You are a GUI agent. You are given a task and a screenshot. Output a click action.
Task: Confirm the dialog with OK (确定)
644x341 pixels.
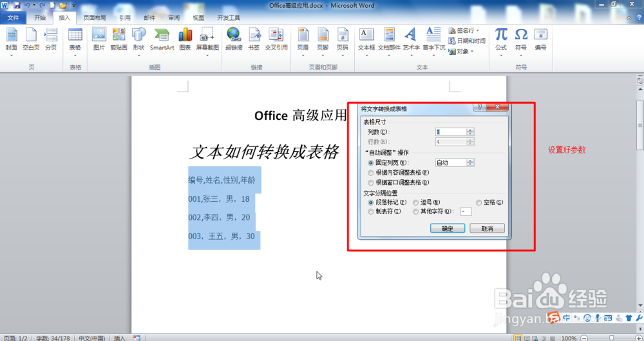448,229
